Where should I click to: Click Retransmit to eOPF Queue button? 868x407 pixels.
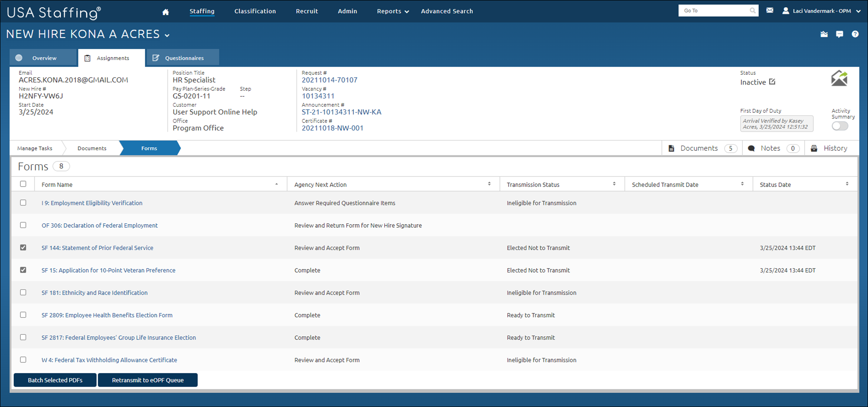tap(148, 380)
